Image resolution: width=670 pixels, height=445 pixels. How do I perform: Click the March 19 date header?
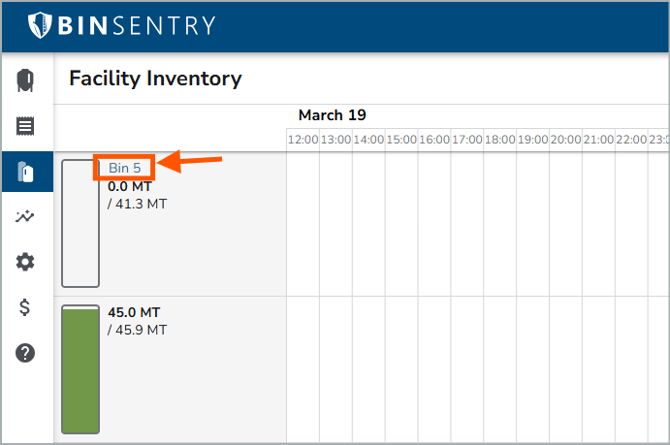pyautogui.click(x=334, y=115)
